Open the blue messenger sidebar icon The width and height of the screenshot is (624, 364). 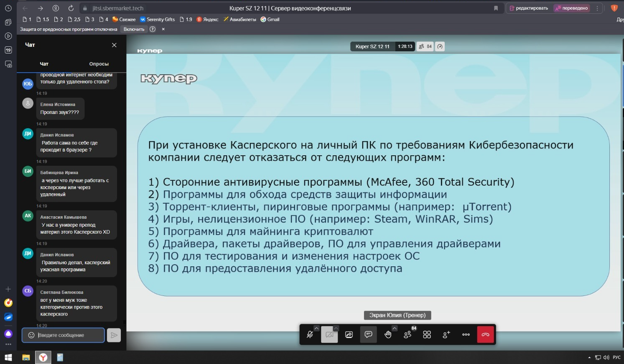(8, 317)
